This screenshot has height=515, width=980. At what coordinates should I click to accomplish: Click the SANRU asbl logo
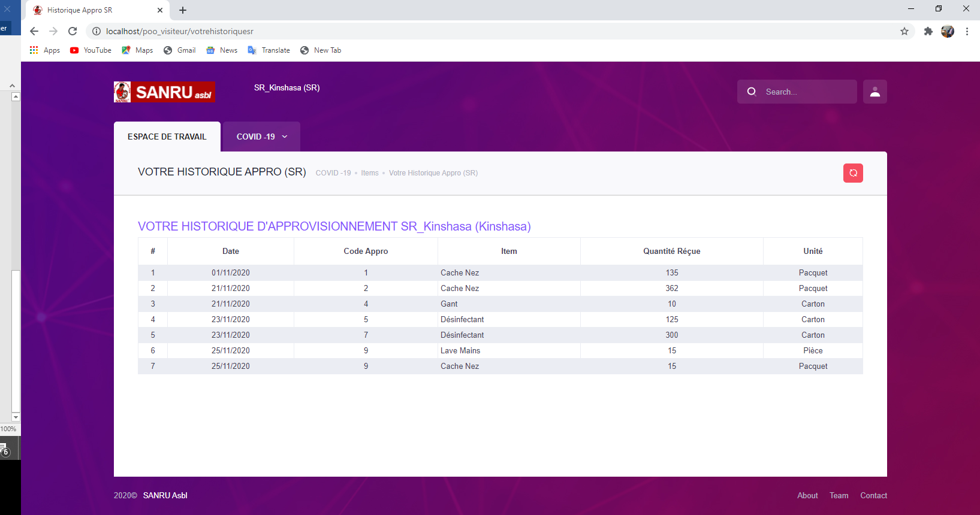pos(165,92)
